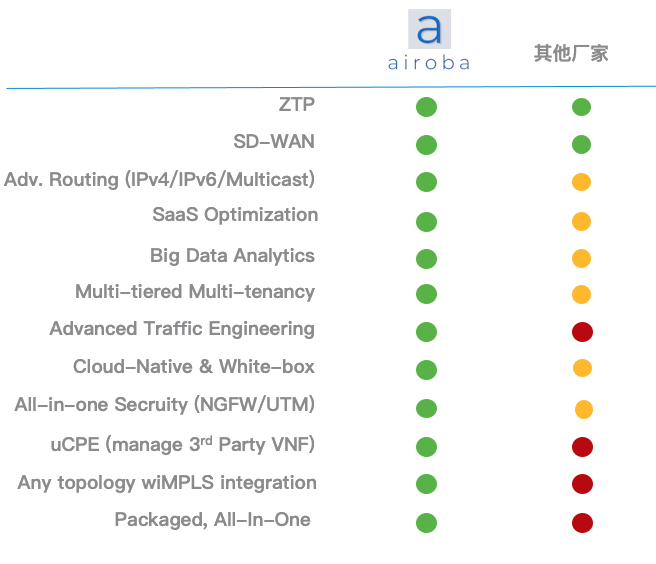This screenshot has width=656, height=564.
Task: Click red dot for Any topology wiMPLS integration
Action: (x=582, y=485)
